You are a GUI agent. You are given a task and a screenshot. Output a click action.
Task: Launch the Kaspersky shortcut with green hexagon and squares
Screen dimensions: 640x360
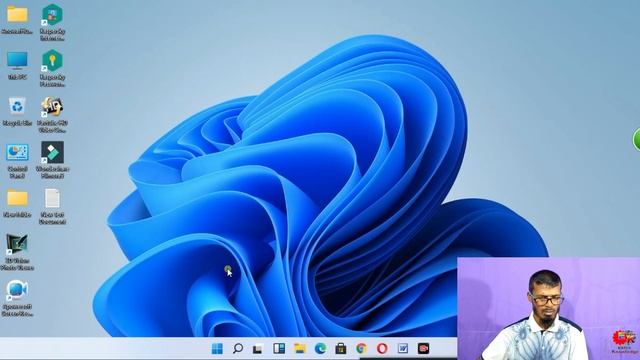53,15
